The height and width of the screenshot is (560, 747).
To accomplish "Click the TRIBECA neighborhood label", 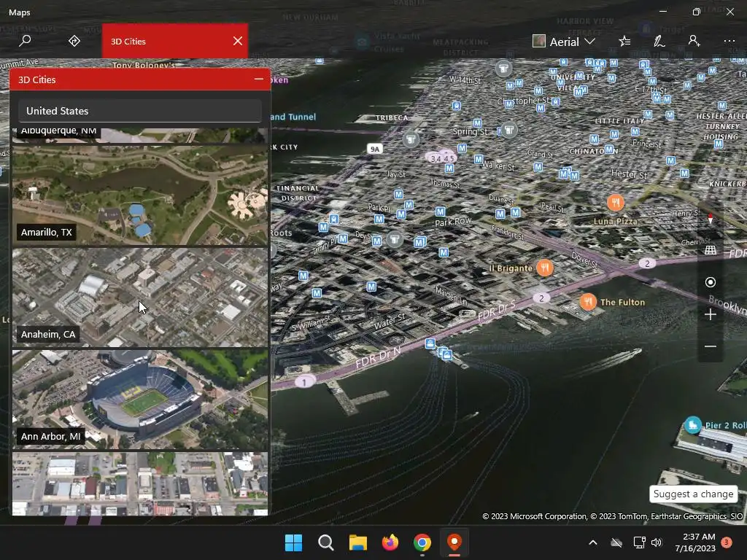I will 392,117.
